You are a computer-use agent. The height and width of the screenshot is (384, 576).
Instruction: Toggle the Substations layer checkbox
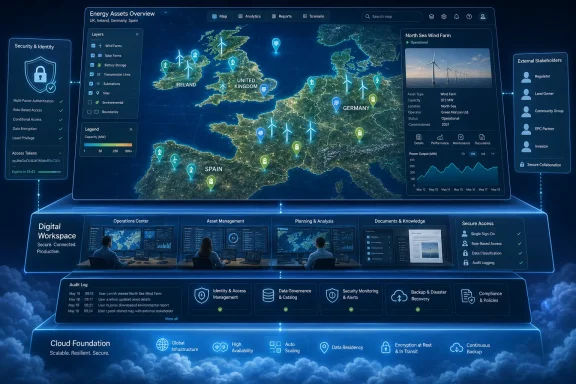coord(91,84)
